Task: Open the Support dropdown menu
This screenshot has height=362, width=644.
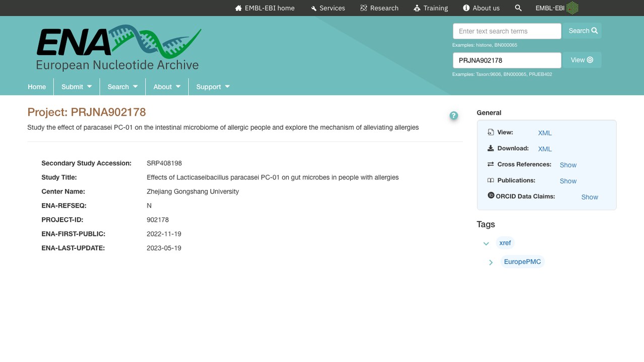Action: [213, 86]
